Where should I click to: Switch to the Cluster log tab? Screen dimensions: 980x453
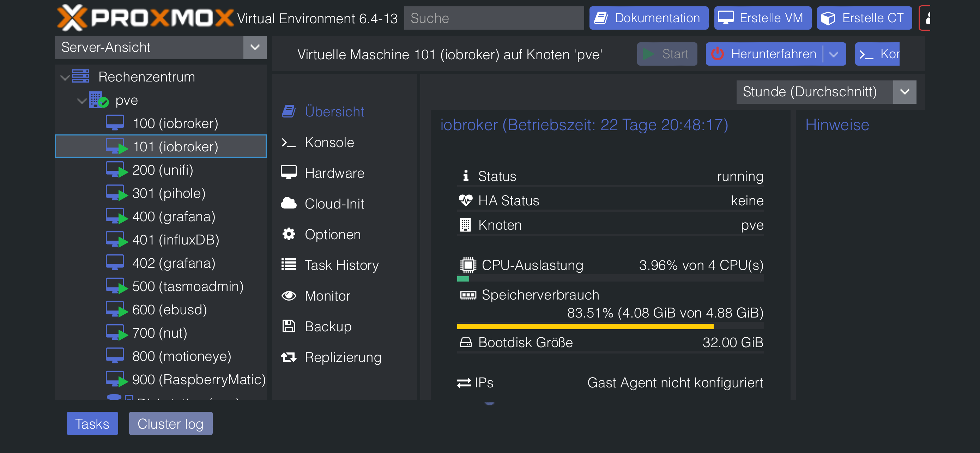pos(170,423)
